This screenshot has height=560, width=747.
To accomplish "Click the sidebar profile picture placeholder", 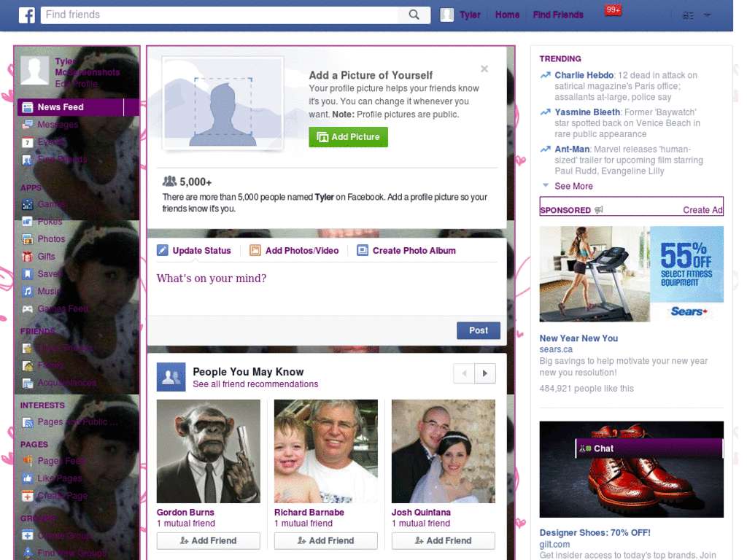I will (34, 71).
